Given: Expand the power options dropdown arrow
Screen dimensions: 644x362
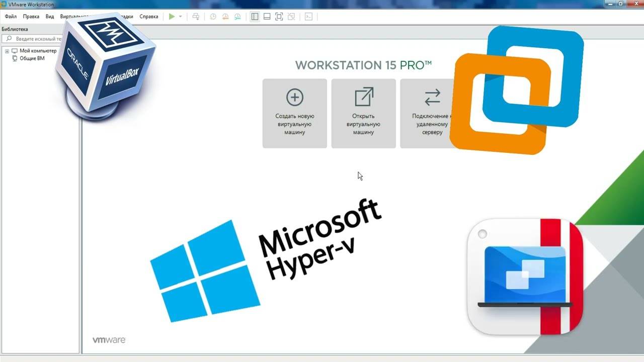Looking at the screenshot, I should pyautogui.click(x=181, y=17).
